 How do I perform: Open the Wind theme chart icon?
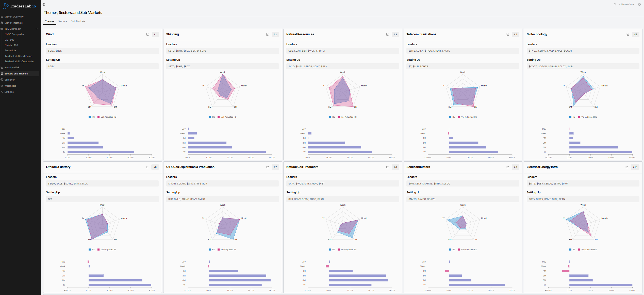(x=147, y=35)
